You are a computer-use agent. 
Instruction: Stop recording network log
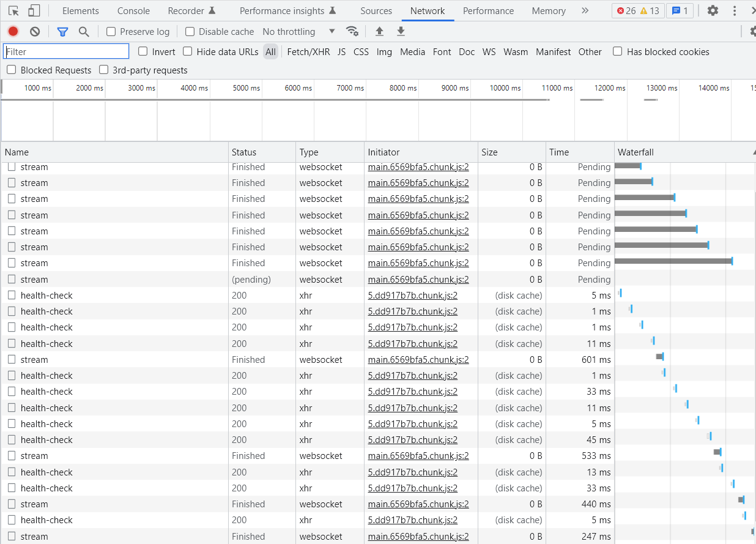click(13, 31)
